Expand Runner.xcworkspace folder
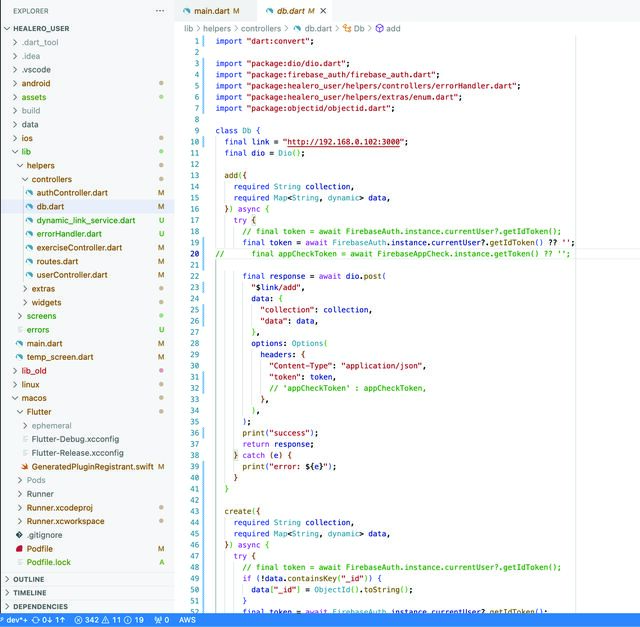This screenshot has height=627, width=640. coord(20,521)
